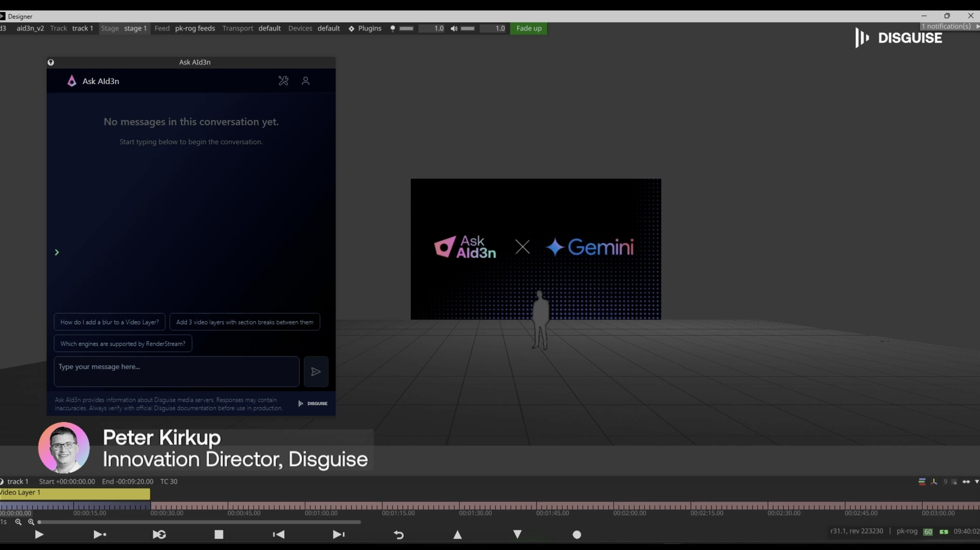Click the pk-rog machine name in status bar
Image resolution: width=980 pixels, height=550 pixels.
[906, 531]
